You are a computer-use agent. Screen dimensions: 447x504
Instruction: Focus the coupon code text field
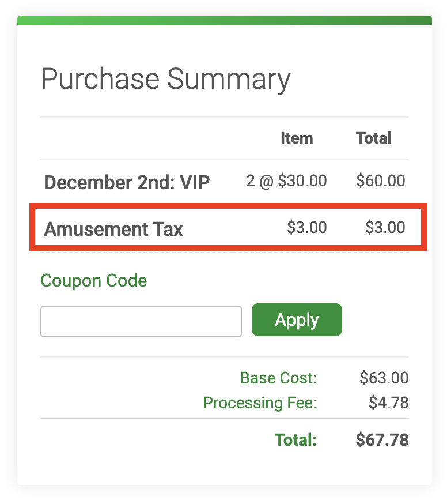141,321
